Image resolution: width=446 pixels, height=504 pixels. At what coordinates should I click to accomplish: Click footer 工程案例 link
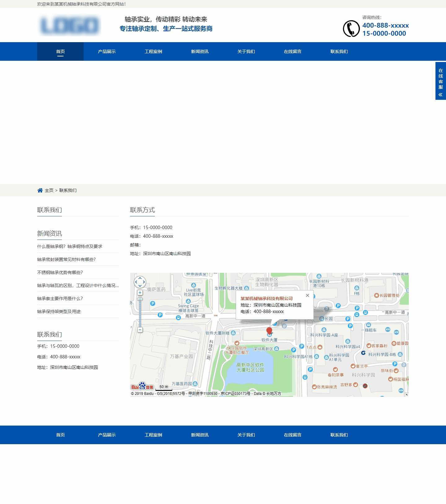(153, 435)
